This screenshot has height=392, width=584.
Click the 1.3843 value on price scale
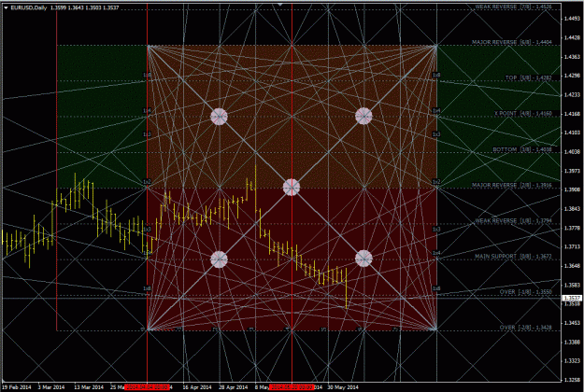(x=572, y=209)
